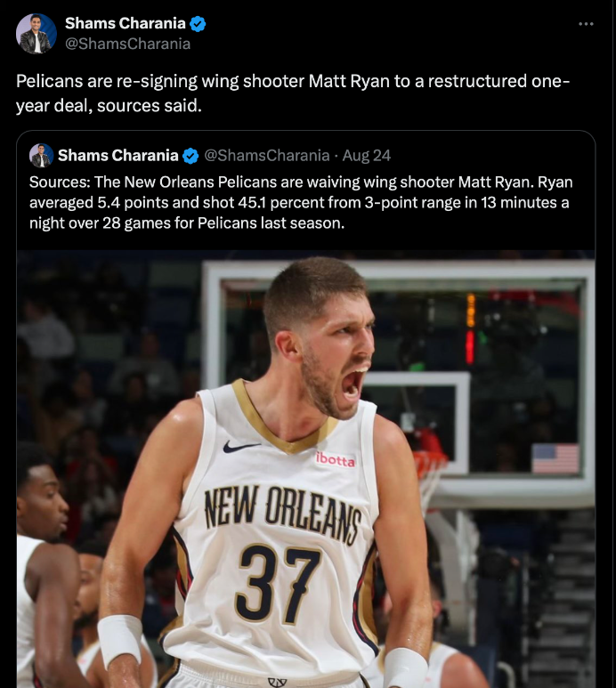Click the small avatar in quoted tweet
This screenshot has height=688, width=616.
coord(41,156)
